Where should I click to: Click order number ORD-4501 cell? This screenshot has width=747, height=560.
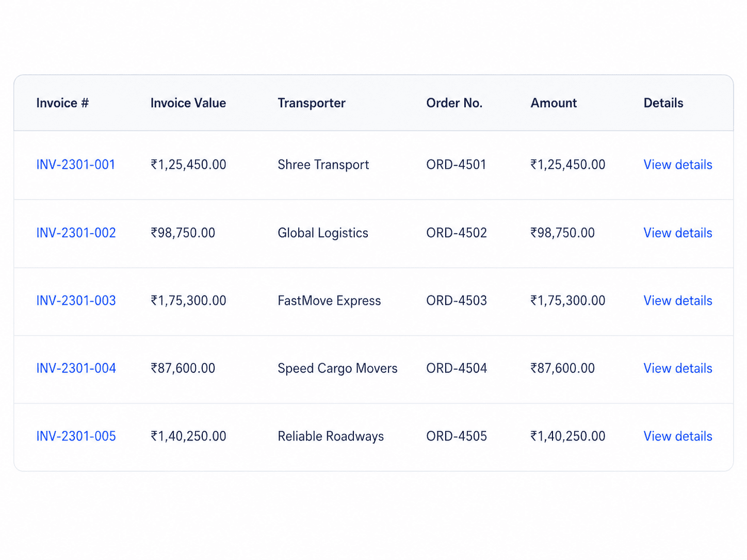(x=456, y=165)
